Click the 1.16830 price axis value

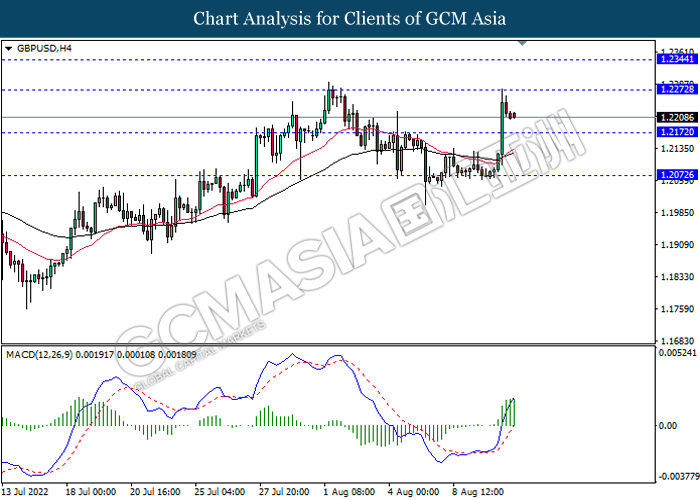677,341
